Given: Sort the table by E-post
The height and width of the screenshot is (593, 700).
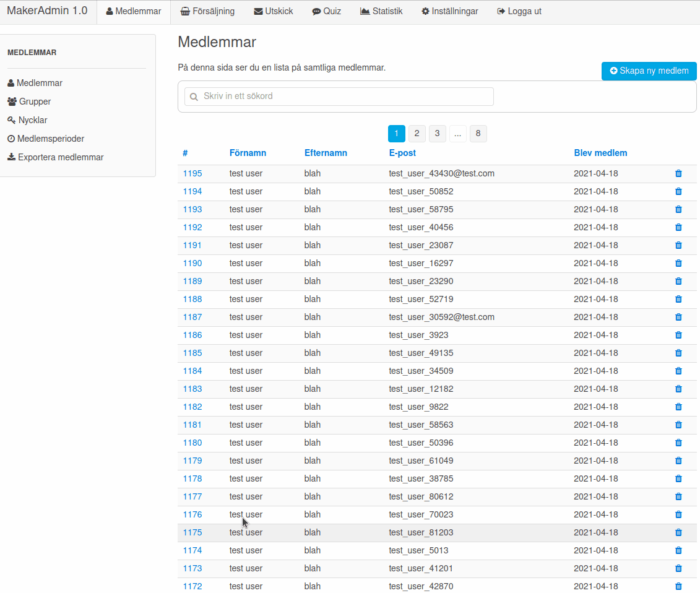Looking at the screenshot, I should (402, 153).
